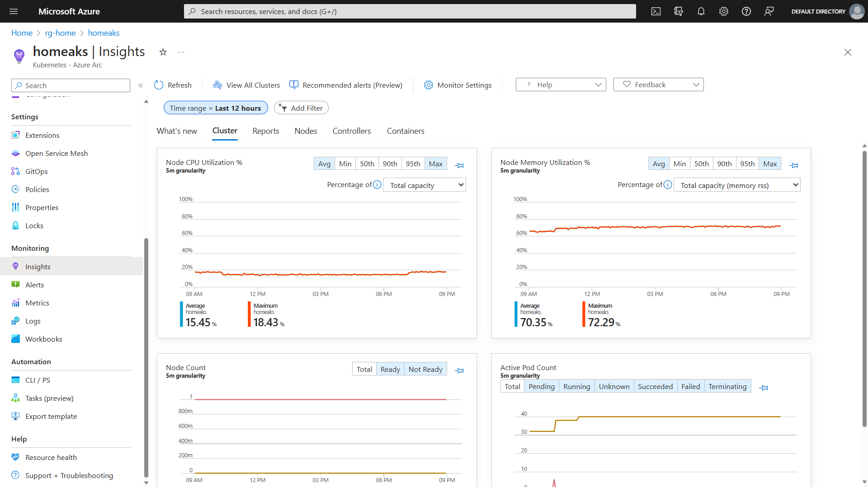Open Recommended alerts (Preview)
The height and width of the screenshot is (488, 868).
(x=346, y=85)
